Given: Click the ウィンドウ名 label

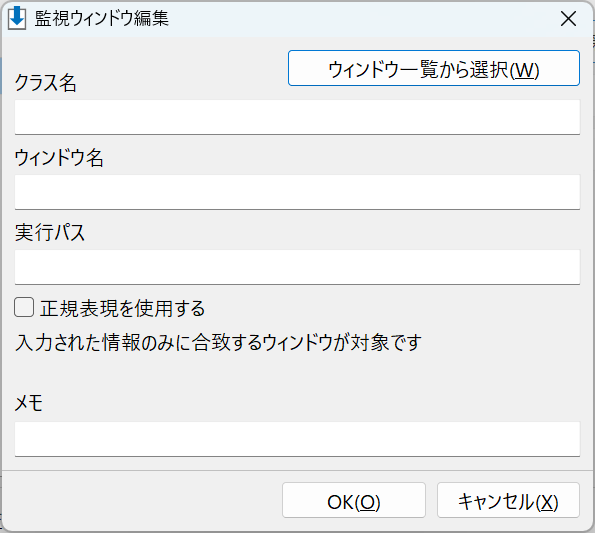Looking at the screenshot, I should 59,157.
